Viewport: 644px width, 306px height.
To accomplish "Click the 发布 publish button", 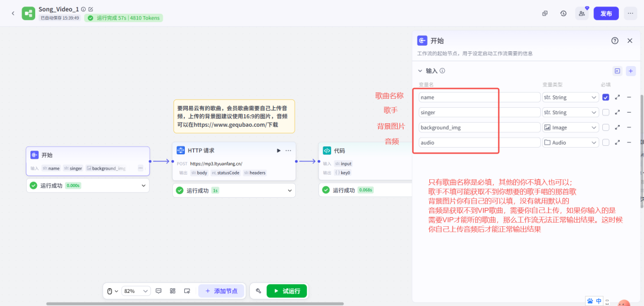I will [606, 13].
